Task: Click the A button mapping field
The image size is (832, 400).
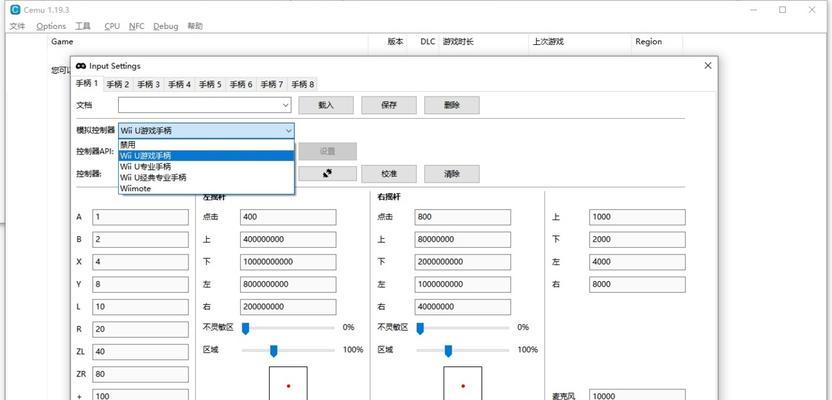Action: [x=140, y=217]
